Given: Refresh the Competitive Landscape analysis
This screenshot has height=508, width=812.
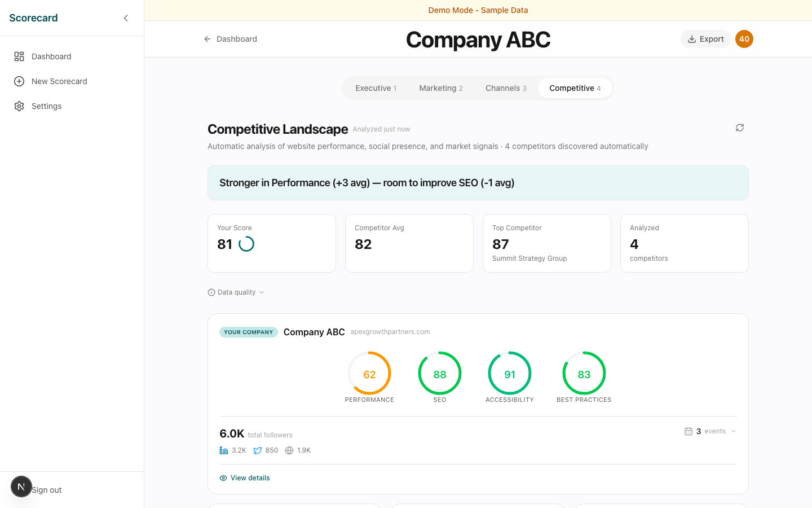Looking at the screenshot, I should [x=740, y=128].
